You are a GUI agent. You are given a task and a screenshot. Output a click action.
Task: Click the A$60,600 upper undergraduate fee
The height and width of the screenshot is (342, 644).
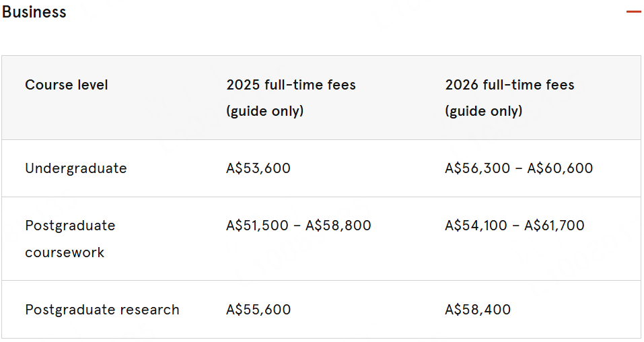coord(560,168)
